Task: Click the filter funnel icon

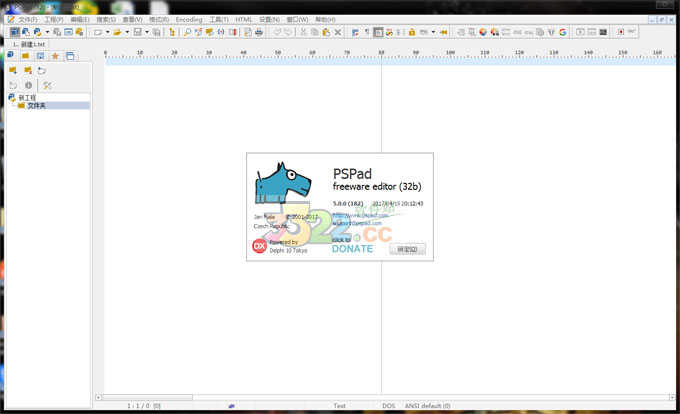Action: [x=551, y=32]
